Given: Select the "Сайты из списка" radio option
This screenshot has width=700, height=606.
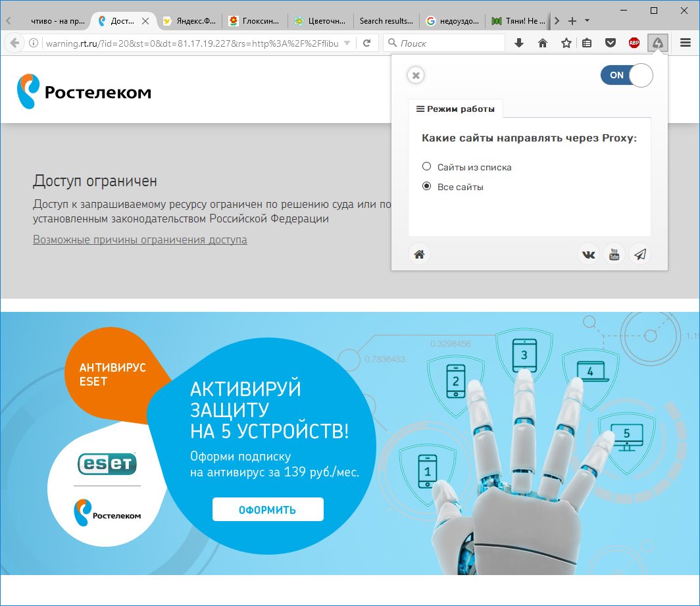Looking at the screenshot, I should point(426,167).
